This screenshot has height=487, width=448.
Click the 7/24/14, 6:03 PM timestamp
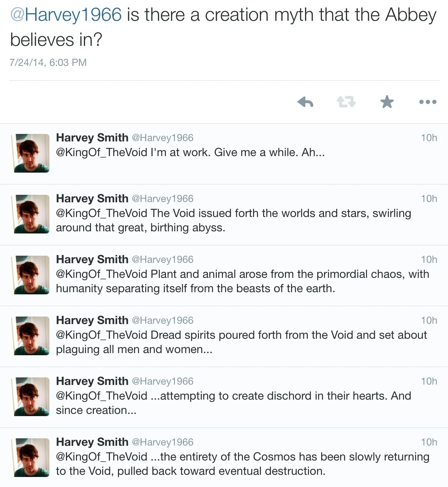[48, 63]
